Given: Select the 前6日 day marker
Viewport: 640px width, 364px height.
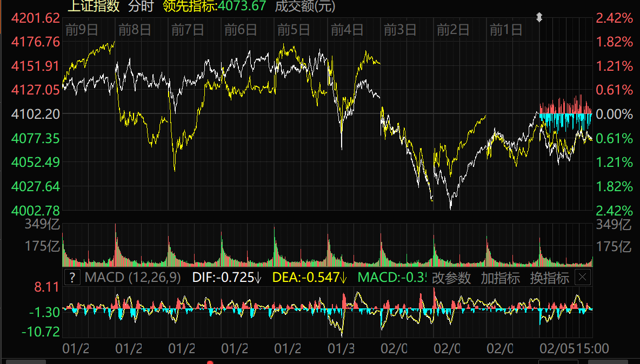Looking at the screenshot, I should point(241,30).
